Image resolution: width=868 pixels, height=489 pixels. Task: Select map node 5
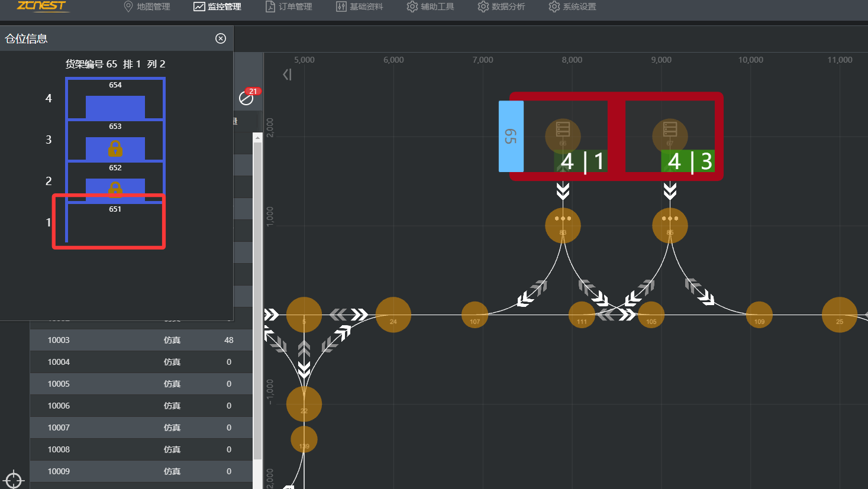pos(304,315)
